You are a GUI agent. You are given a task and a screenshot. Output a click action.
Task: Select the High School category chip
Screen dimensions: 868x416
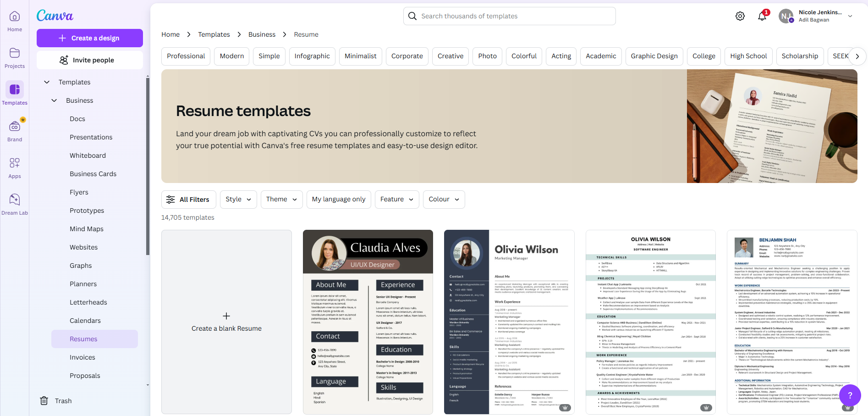(748, 56)
